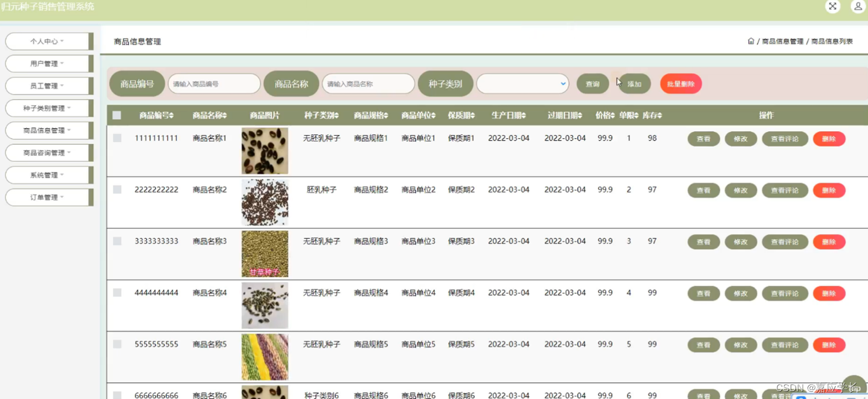This screenshot has height=399, width=868.
Task: Select the 1111111111 product number cell
Action: point(156,138)
